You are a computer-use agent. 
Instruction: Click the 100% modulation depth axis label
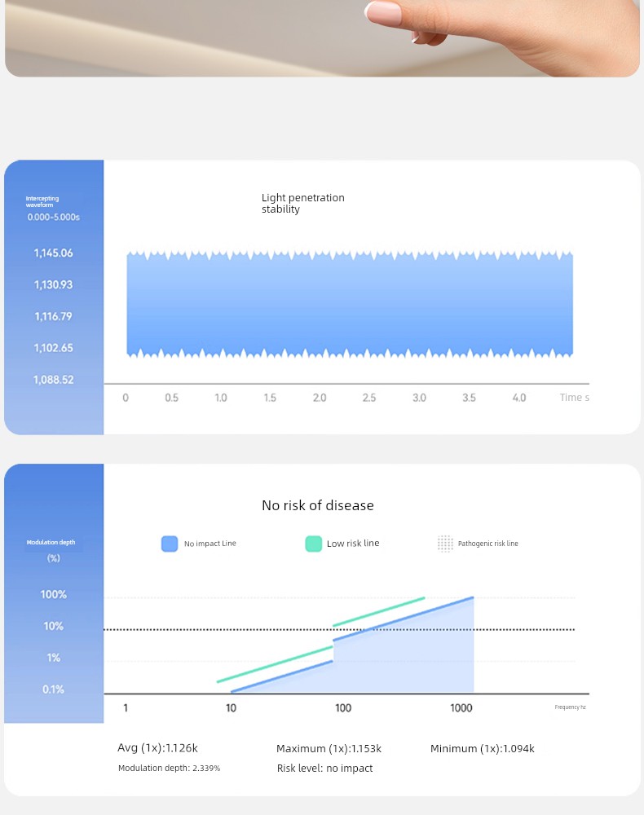coord(54,595)
